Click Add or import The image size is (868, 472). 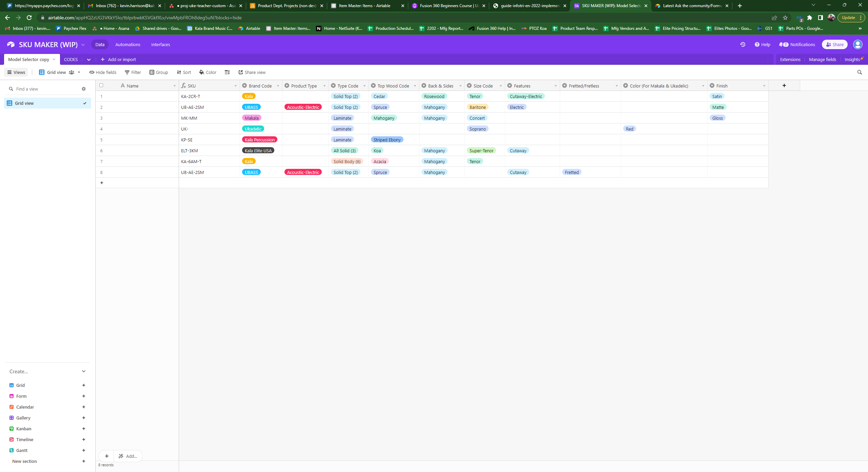[x=118, y=59]
